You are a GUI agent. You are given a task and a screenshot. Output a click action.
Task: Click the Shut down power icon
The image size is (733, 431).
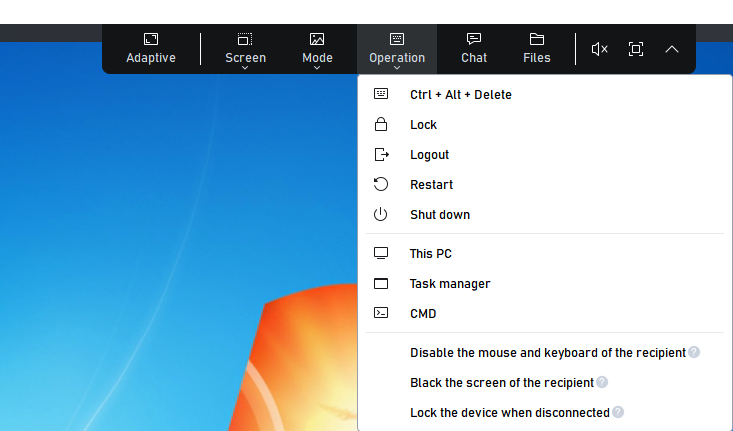[381, 215]
